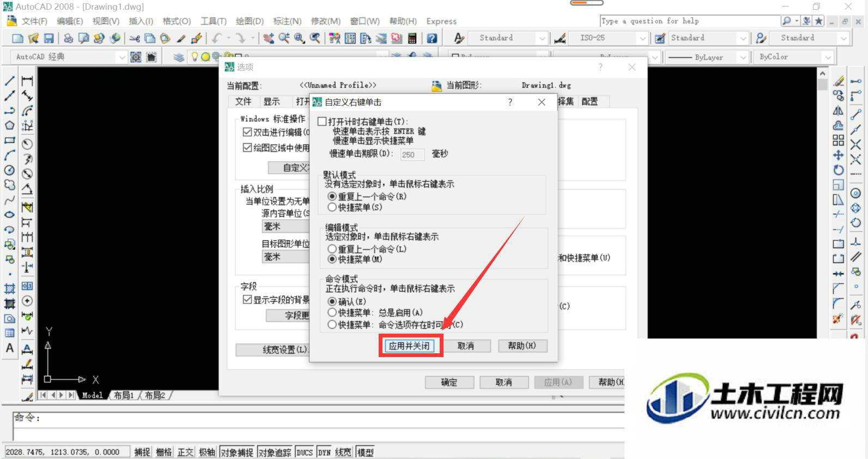Select 重复上一个命令(R) radio in 默认模式
The image size is (868, 459).
click(332, 196)
